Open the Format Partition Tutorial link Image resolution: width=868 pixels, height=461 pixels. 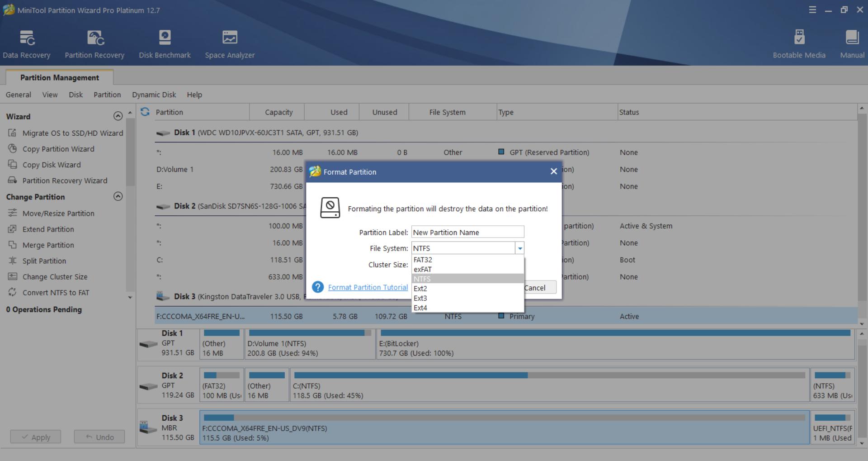pyautogui.click(x=368, y=287)
